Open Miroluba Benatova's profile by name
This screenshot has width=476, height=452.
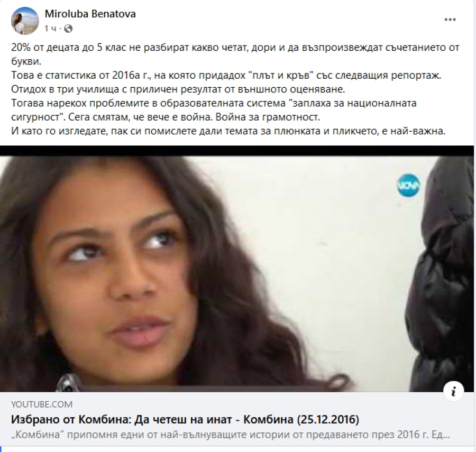coord(90,14)
